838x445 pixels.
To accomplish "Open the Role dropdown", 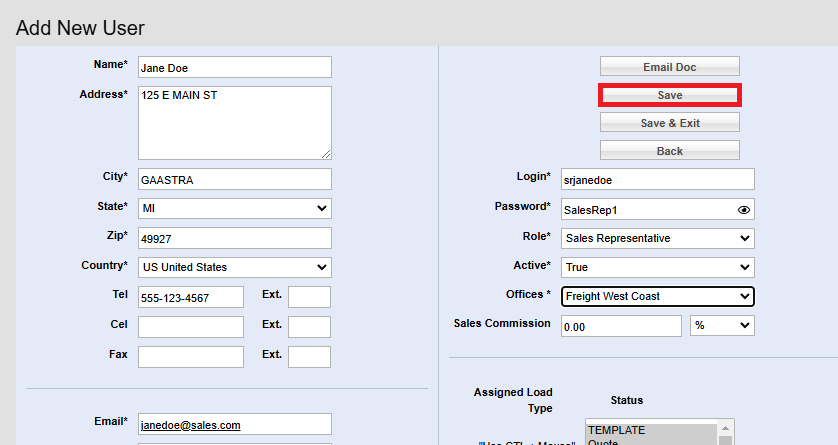I will pyautogui.click(x=657, y=238).
